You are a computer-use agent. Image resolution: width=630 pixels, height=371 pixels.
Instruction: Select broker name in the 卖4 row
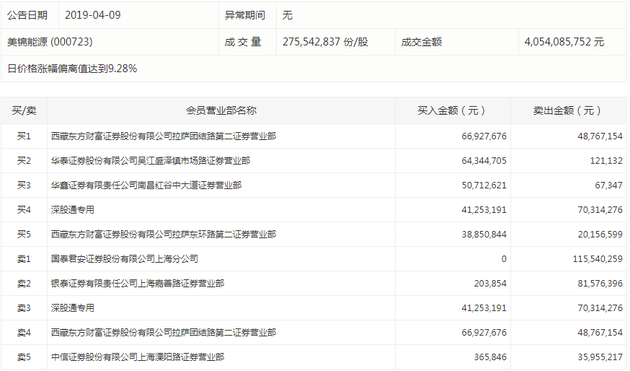click(164, 332)
